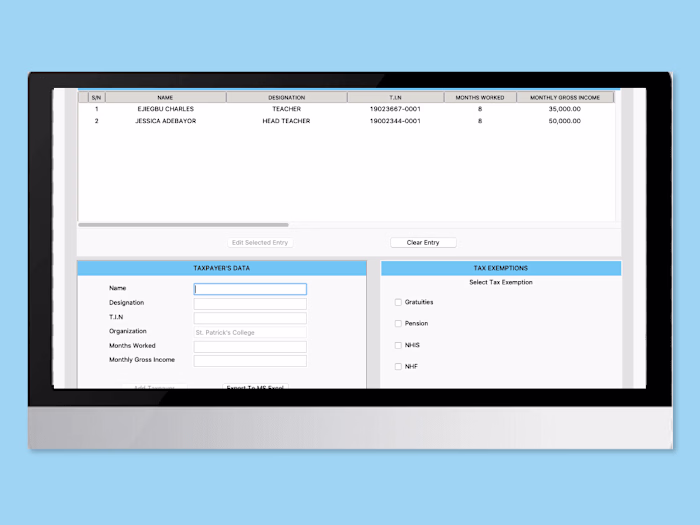
Task: Click TIN 19002344-0001 cell
Action: 395,121
